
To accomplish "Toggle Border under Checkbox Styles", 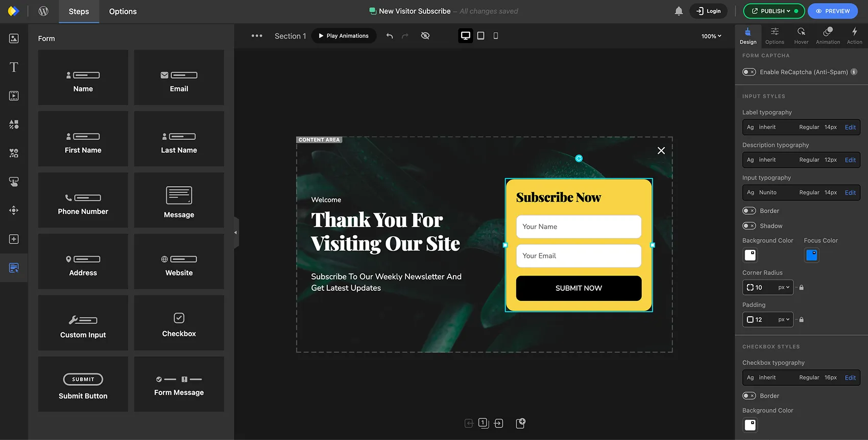I will point(749,396).
